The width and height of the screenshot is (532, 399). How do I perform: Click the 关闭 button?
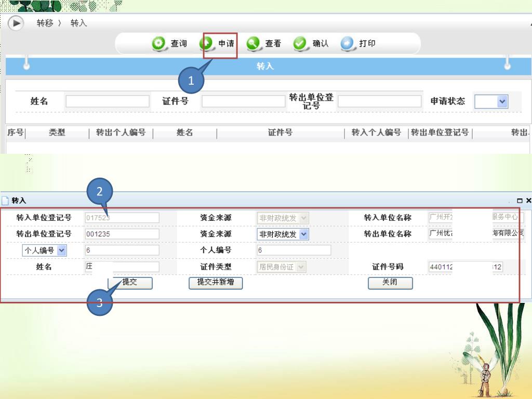point(390,283)
